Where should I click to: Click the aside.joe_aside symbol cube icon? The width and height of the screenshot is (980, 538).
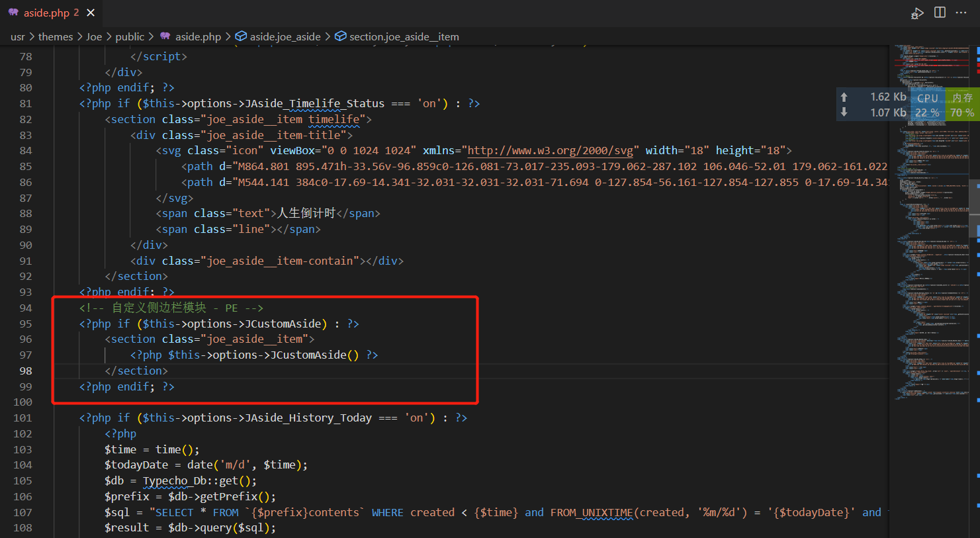[x=241, y=36]
